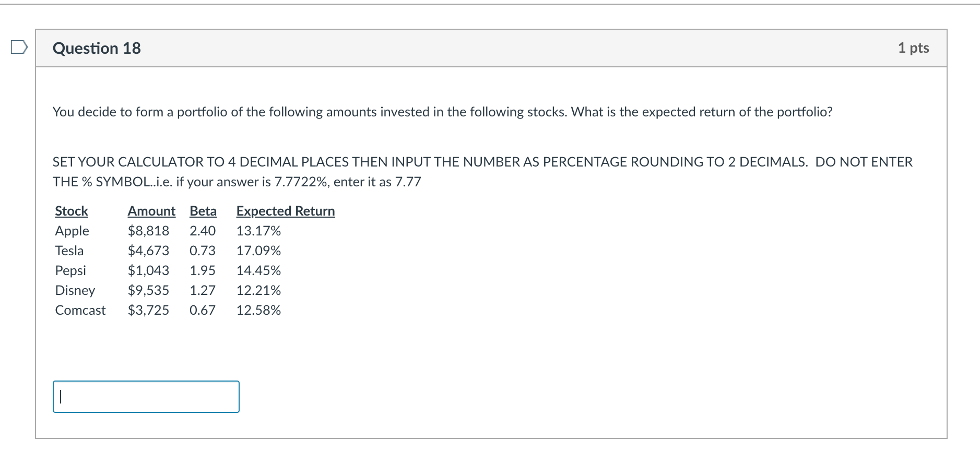Select Tesla's 17.09% expected return
This screenshot has width=980, height=463.
pos(258,251)
